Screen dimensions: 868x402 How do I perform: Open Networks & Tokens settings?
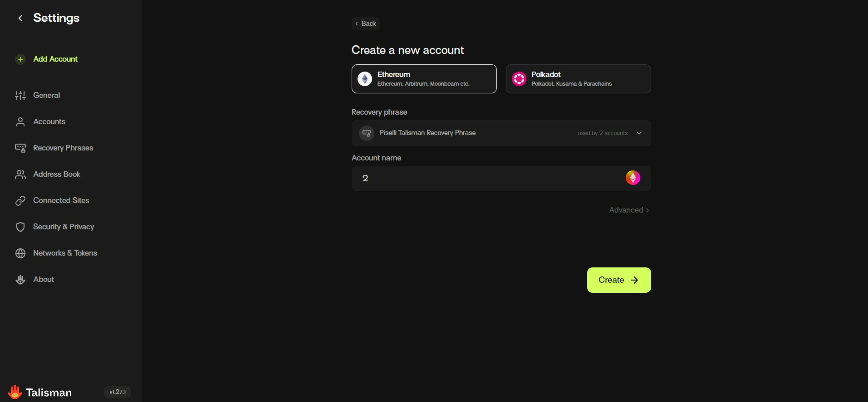click(x=65, y=253)
